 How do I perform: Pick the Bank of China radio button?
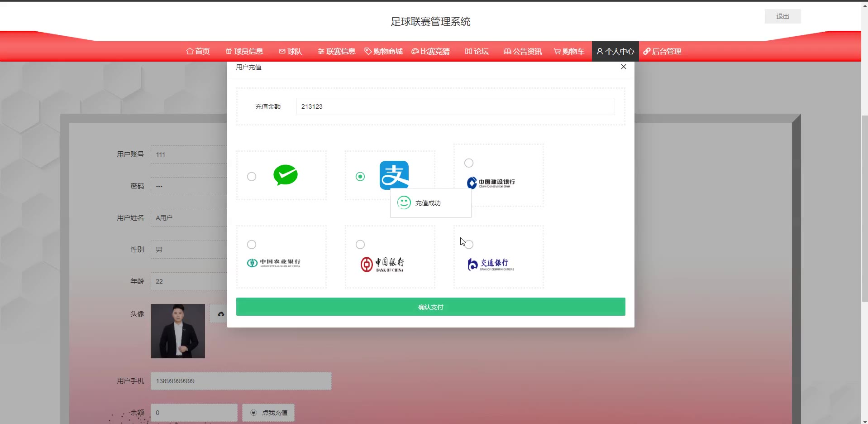coord(360,245)
